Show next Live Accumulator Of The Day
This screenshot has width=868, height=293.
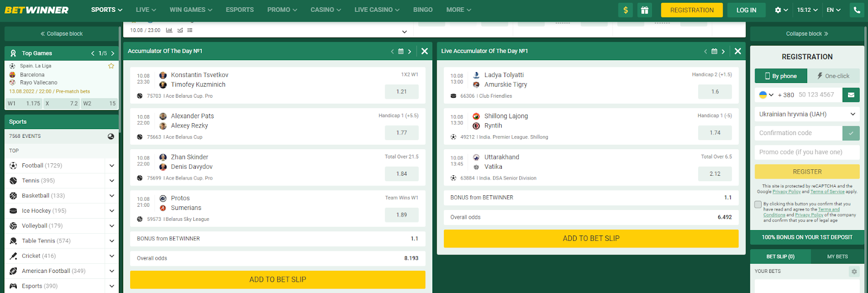723,51
